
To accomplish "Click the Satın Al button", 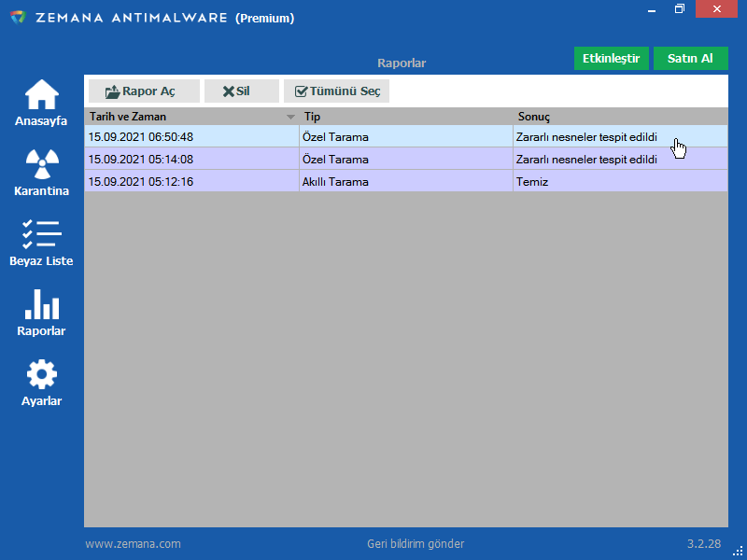I will point(690,58).
